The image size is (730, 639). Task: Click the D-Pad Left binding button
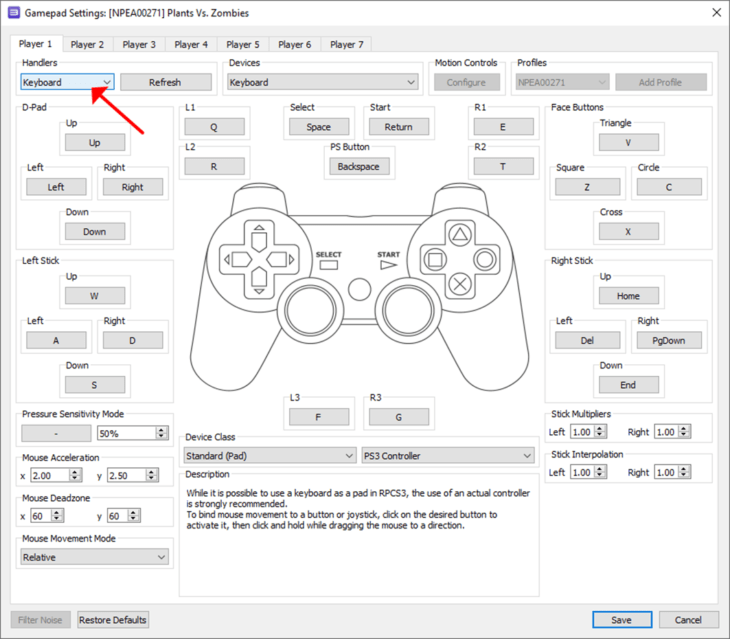point(56,187)
